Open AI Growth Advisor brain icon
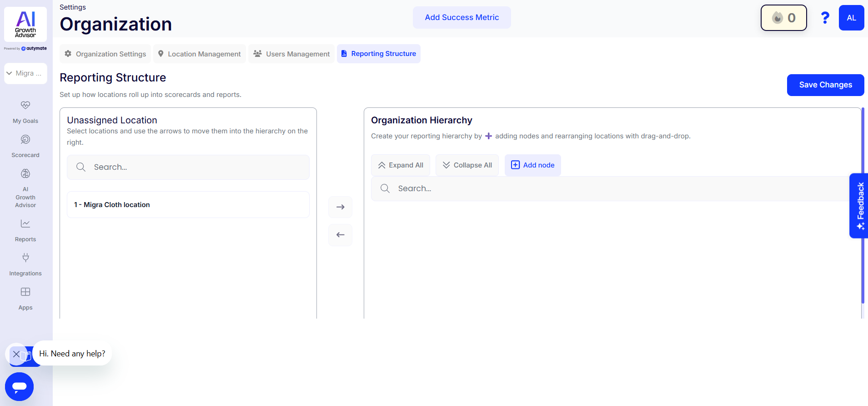This screenshot has height=406, width=868. click(25, 173)
